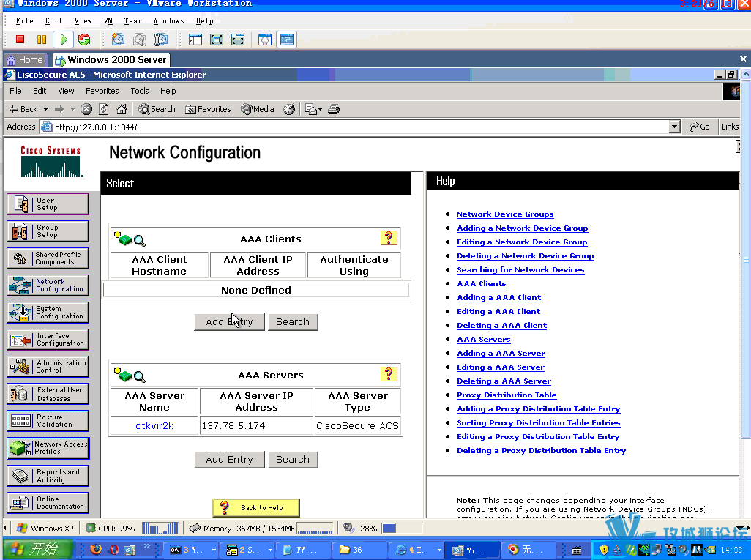Open Shared Profile Components section
The image size is (751, 560).
click(x=48, y=258)
